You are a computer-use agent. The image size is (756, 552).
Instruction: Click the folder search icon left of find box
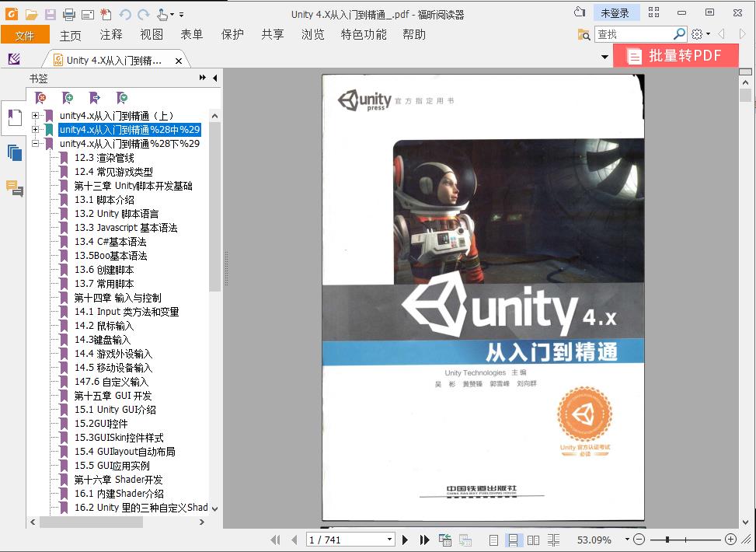(x=584, y=34)
